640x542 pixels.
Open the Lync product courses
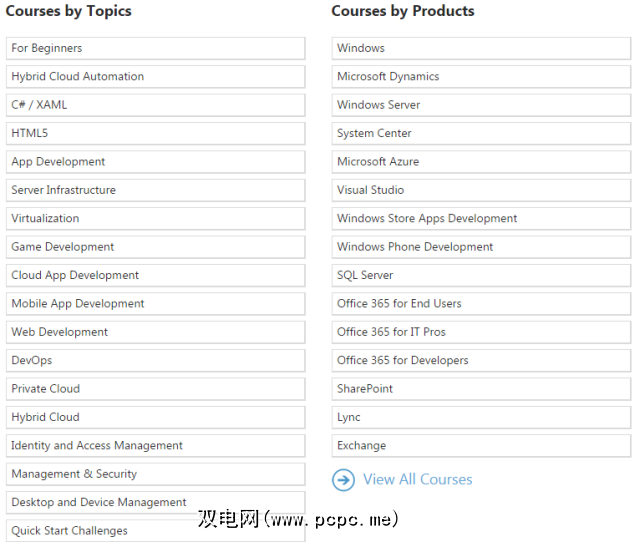click(x=481, y=417)
